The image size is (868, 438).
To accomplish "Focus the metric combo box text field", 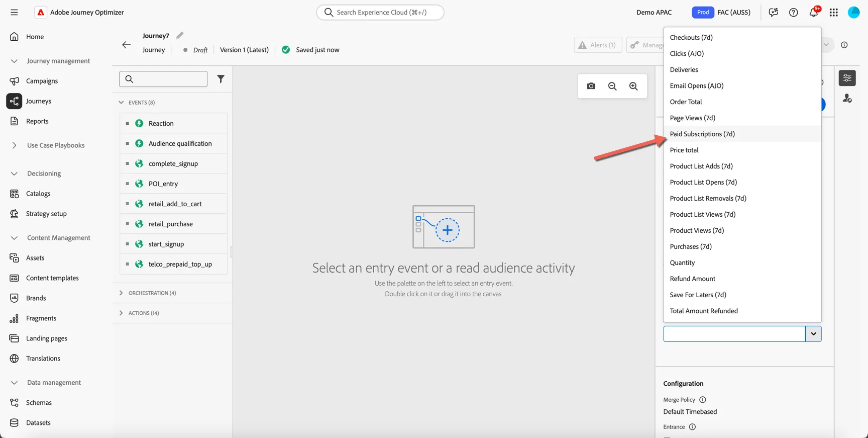I will click(734, 334).
